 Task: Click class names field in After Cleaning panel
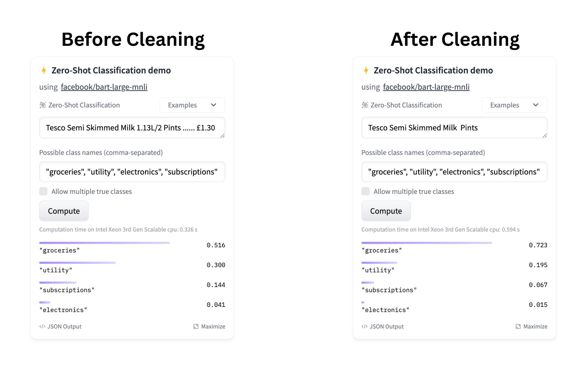tap(454, 172)
